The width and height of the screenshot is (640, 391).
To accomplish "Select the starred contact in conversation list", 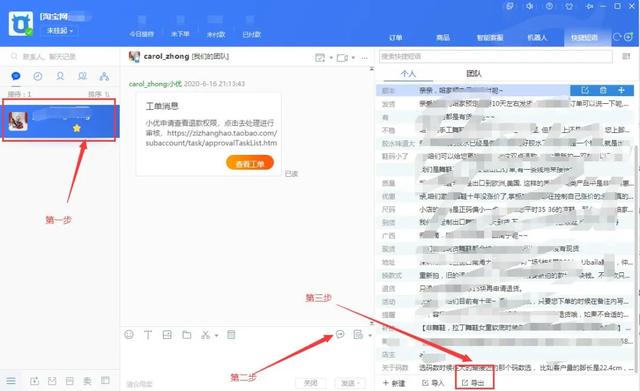I will [60, 121].
